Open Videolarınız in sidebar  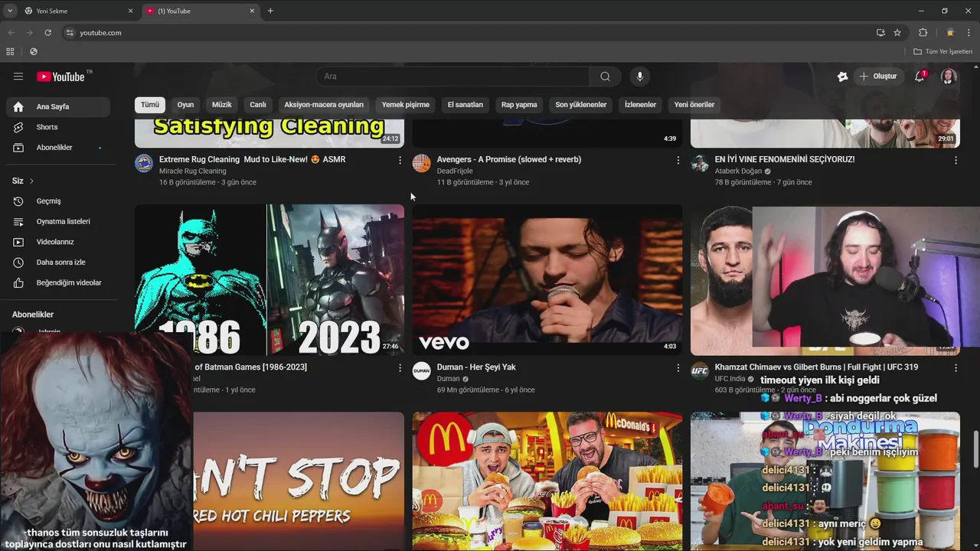click(58, 242)
